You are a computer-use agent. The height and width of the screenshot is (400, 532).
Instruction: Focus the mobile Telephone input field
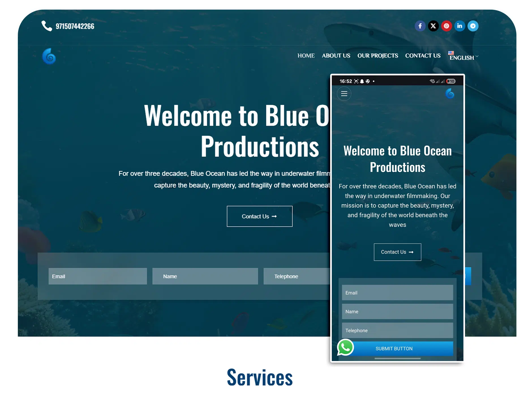pos(397,331)
